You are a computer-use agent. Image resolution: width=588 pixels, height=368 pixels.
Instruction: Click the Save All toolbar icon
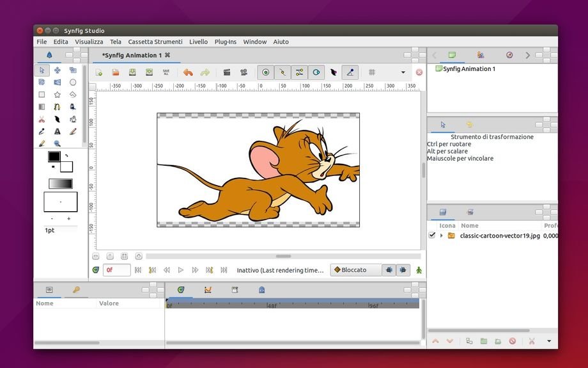coord(166,72)
